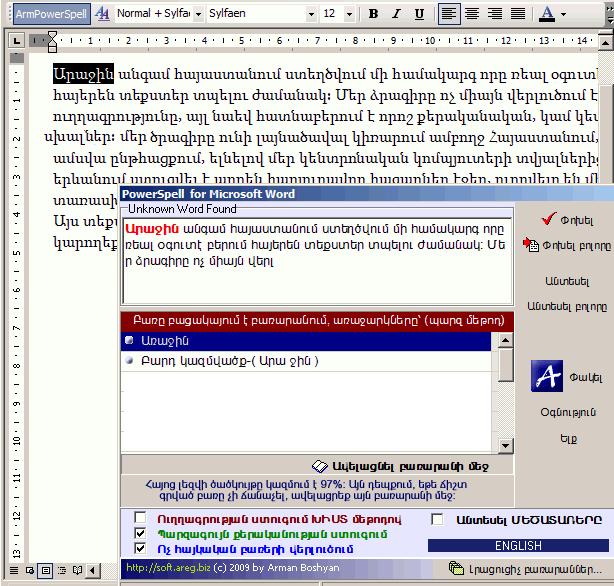614x586 pixels.
Task: Open the font size dropdown arrow
Action: (349, 14)
